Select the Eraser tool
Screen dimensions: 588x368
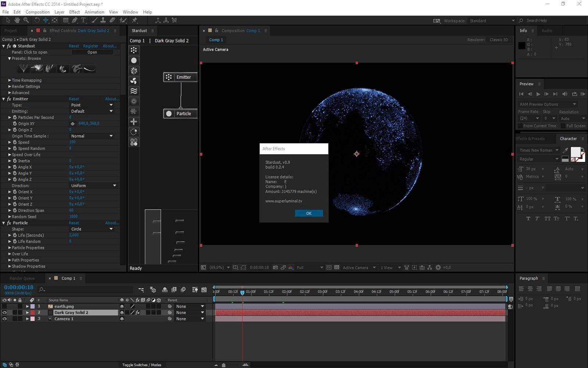(112, 20)
